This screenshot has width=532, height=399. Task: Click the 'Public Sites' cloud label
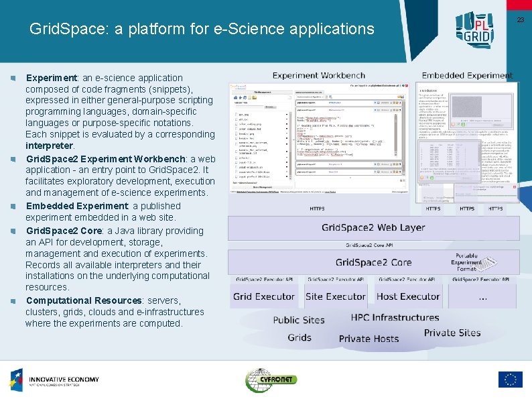(299, 321)
